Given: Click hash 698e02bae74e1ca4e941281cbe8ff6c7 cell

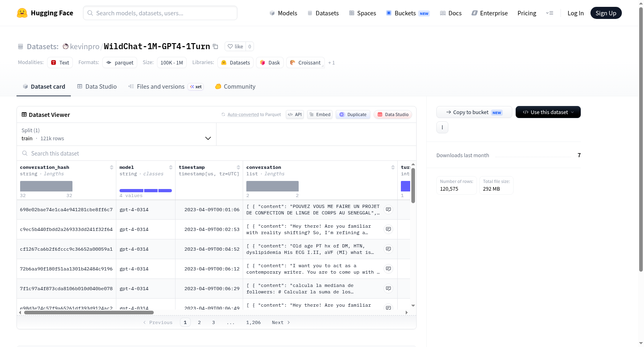Looking at the screenshot, I should click(66, 210).
